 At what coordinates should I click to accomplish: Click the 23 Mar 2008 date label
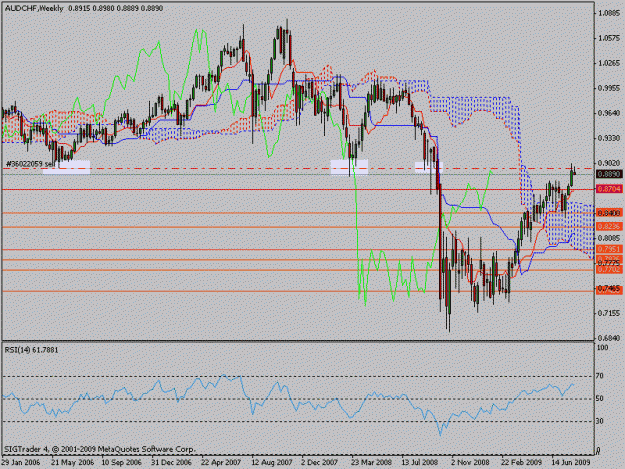pyautogui.click(x=371, y=463)
